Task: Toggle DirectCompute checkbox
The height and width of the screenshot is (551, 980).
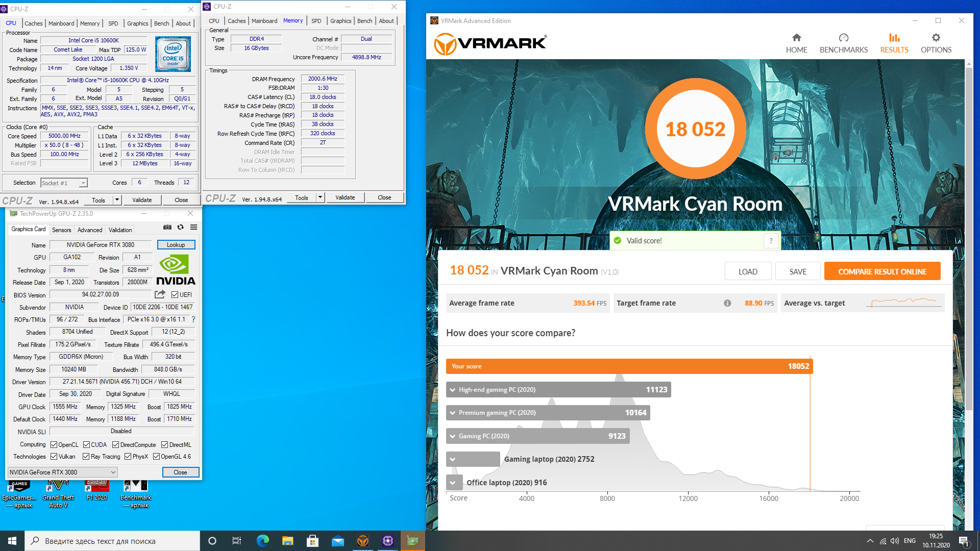Action: pos(115,445)
